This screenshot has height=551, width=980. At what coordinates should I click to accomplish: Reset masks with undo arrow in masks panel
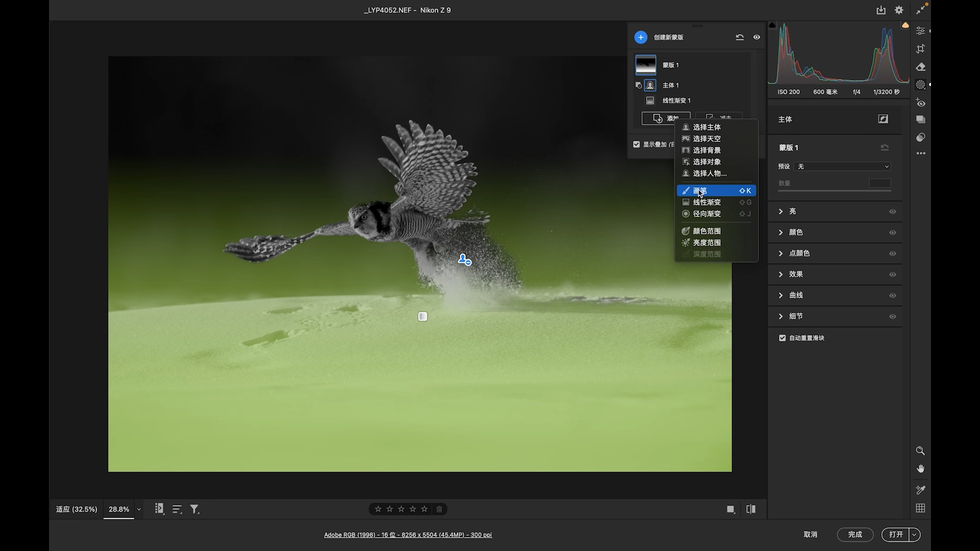pos(740,37)
